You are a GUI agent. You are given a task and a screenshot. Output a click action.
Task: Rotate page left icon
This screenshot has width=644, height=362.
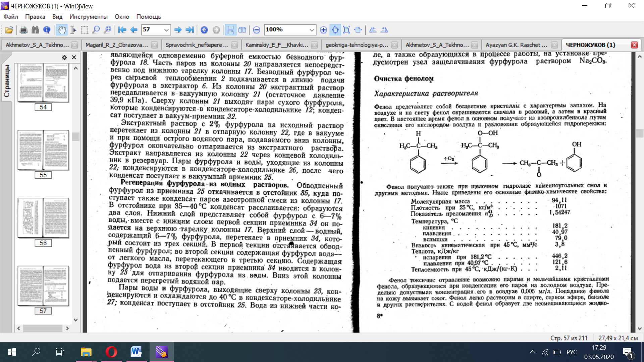tap(373, 30)
